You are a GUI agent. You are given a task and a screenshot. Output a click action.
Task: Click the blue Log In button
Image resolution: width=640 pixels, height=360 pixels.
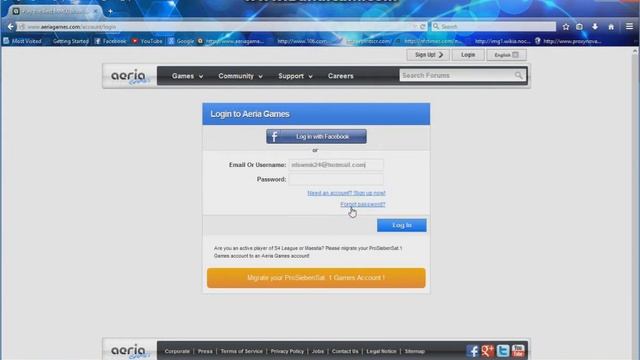pyautogui.click(x=402, y=225)
